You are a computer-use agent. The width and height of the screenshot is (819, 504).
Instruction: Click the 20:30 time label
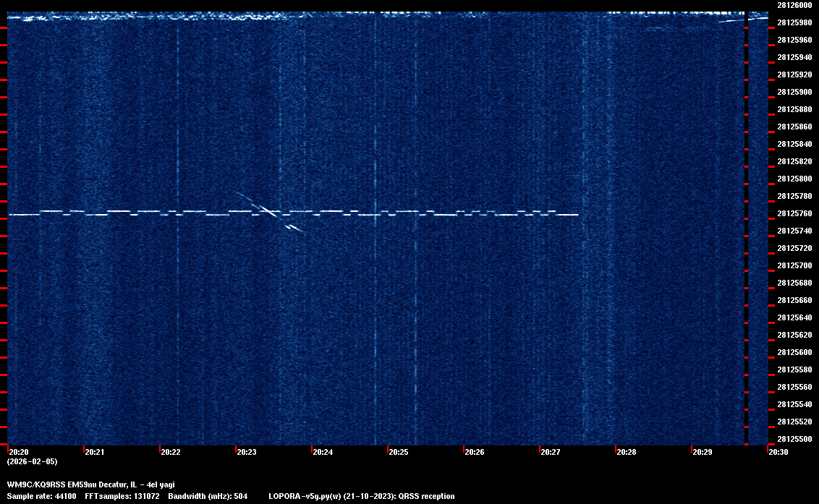[778, 452]
